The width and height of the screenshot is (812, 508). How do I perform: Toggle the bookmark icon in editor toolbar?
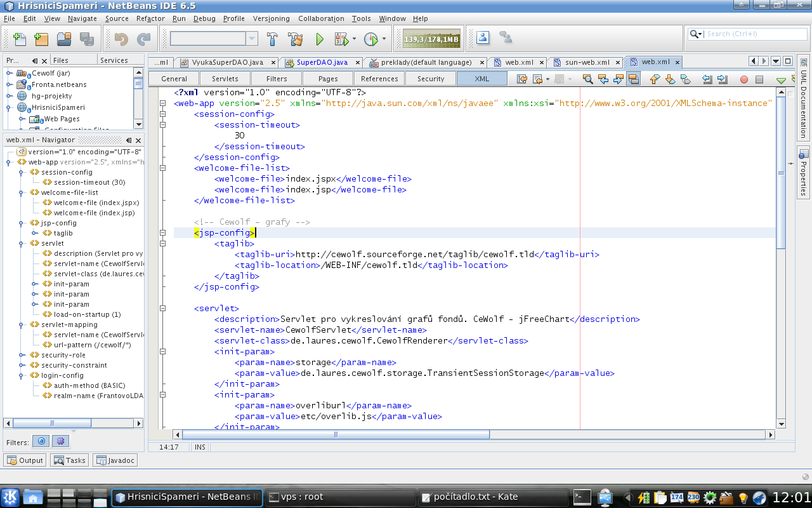point(685,79)
